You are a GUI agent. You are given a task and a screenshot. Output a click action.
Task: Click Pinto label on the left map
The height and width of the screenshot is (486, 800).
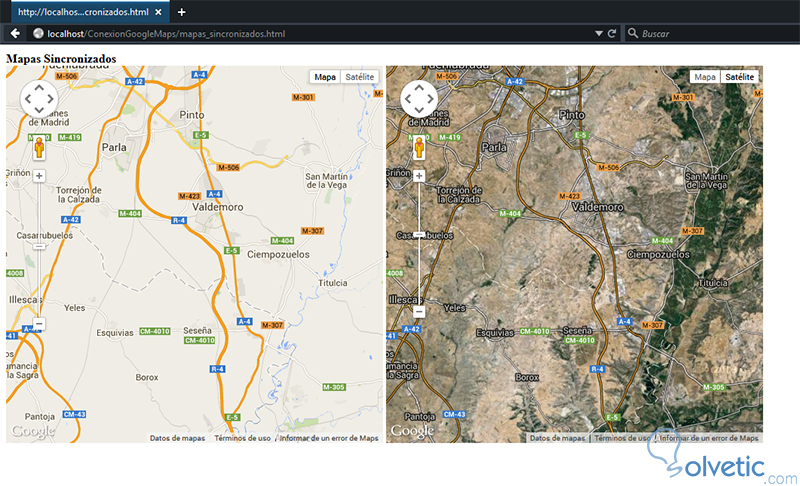[192, 115]
